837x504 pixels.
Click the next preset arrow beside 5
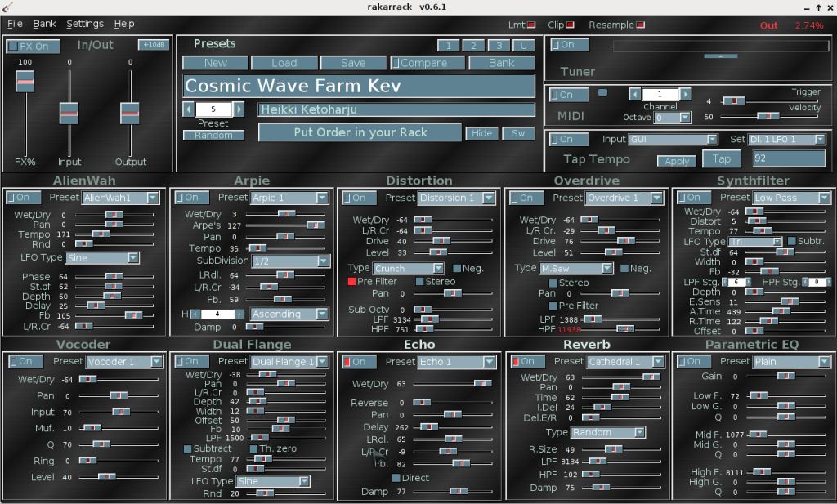point(239,109)
